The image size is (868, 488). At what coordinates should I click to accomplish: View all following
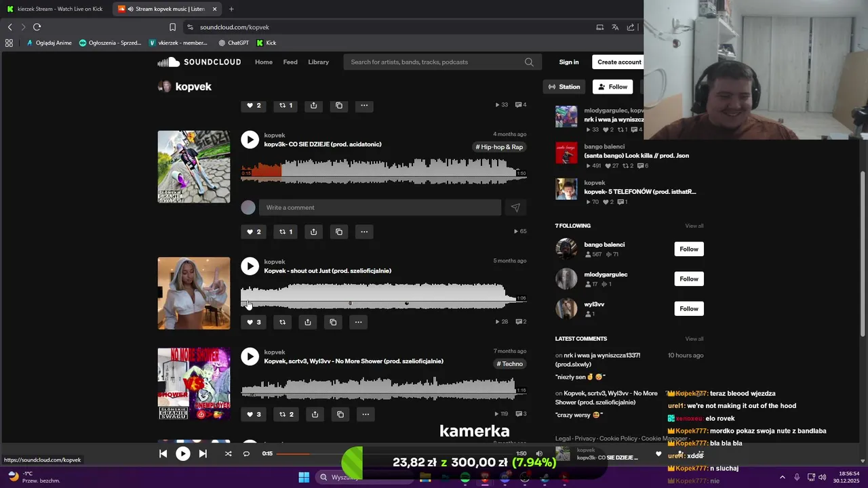(694, 226)
